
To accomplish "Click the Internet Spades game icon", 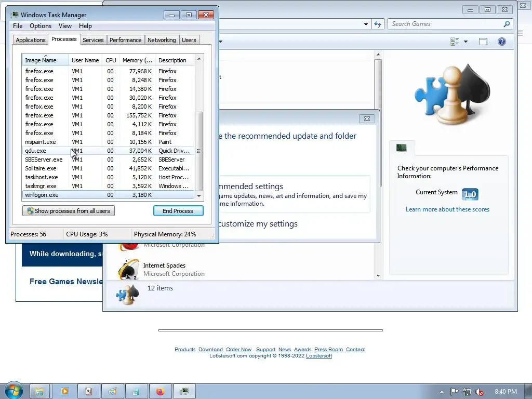I will [128, 270].
